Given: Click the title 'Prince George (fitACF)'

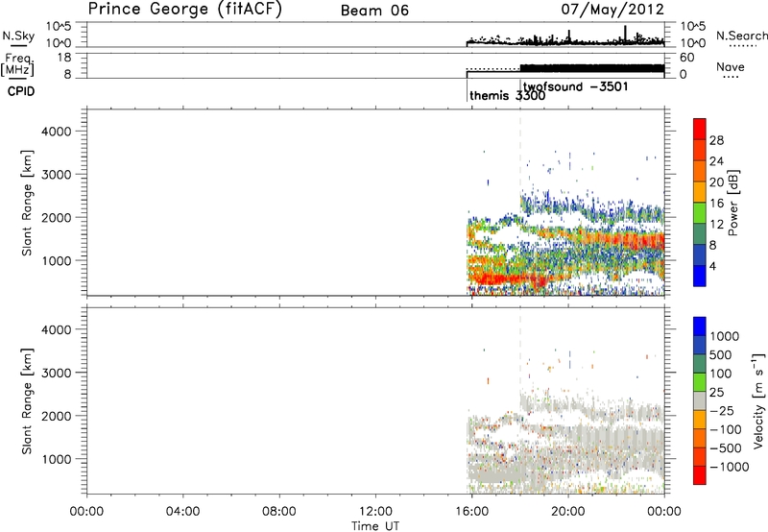Looking at the screenshot, I should click(184, 10).
